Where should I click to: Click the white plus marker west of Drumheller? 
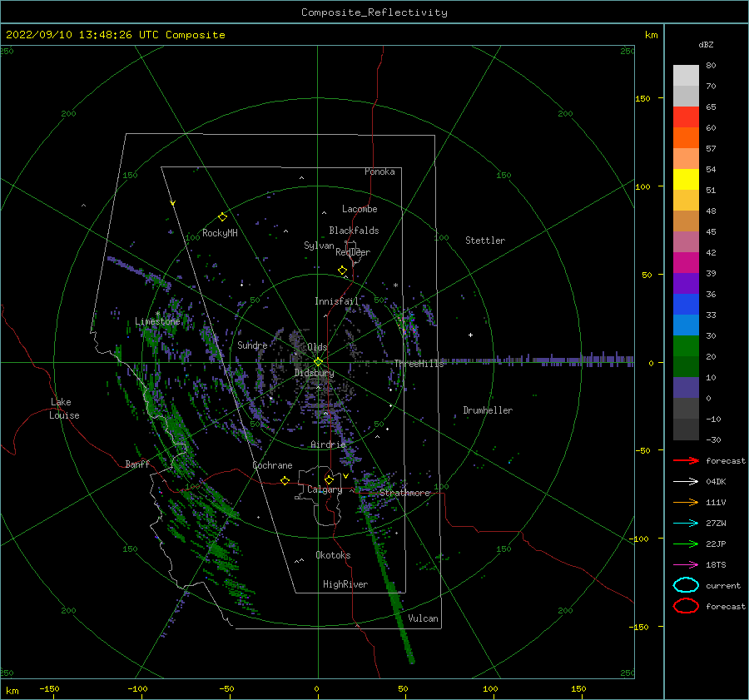470,335
